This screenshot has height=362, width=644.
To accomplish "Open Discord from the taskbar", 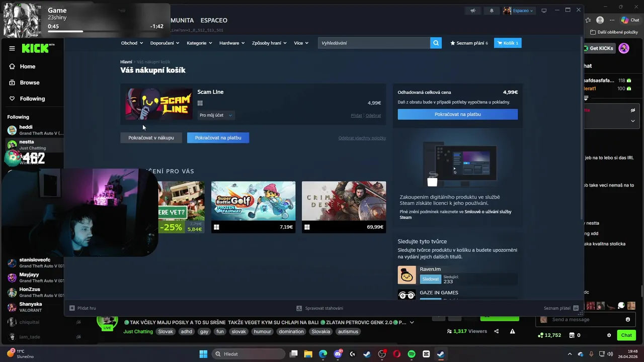I will [338, 354].
